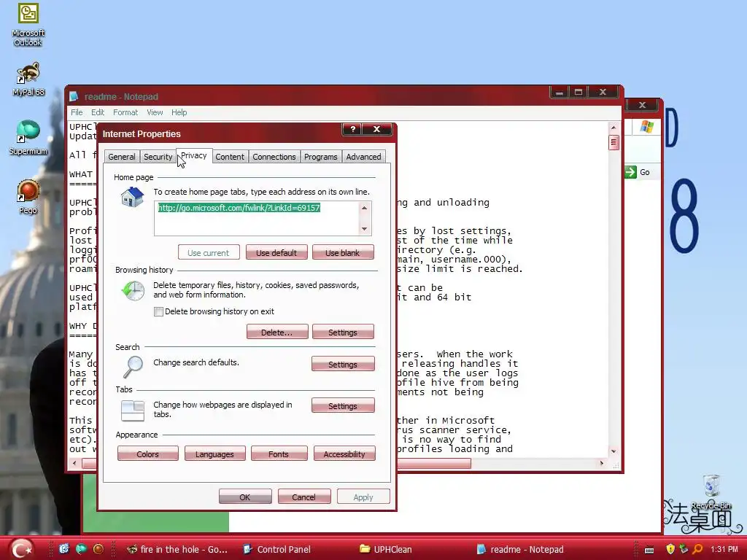Viewport: 747px width, 560px height.
Task: Switch to the Connections tab
Action: [274, 157]
